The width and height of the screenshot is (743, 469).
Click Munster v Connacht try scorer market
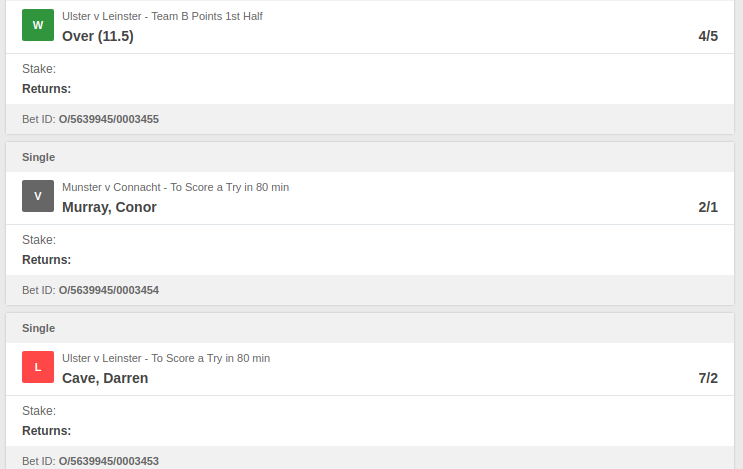pos(175,187)
